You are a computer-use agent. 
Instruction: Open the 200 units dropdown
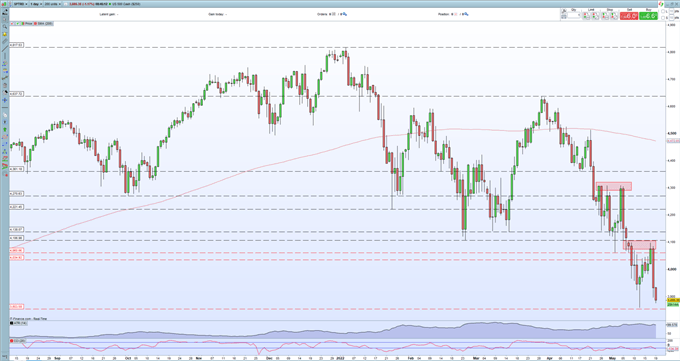coord(52,4)
